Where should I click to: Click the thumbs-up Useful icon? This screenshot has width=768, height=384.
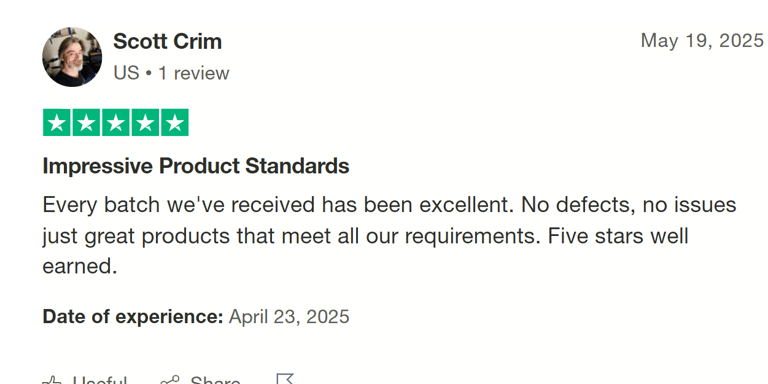pos(52,380)
